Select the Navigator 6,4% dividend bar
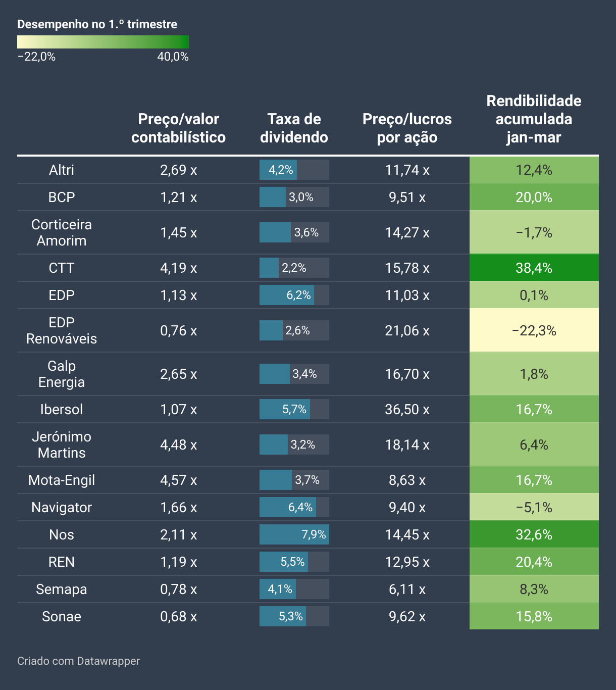616x690 pixels. 288,507
